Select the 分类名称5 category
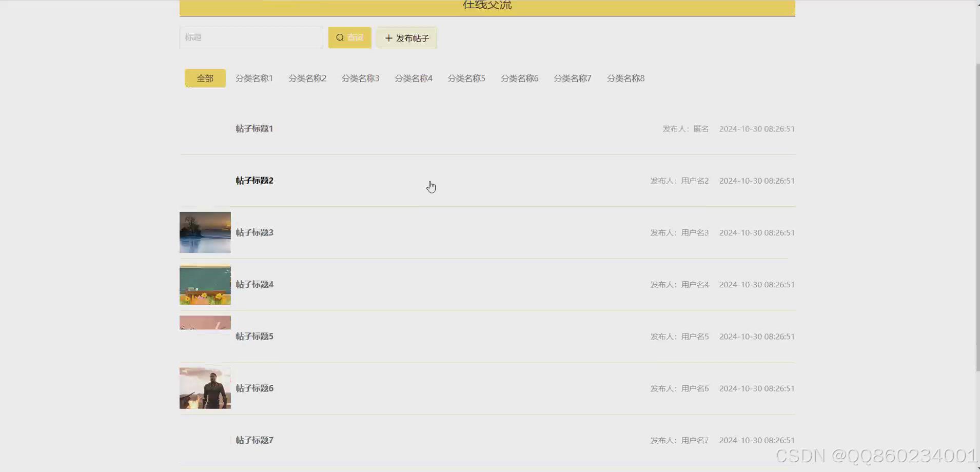Viewport: 980px width, 472px height. [466, 78]
